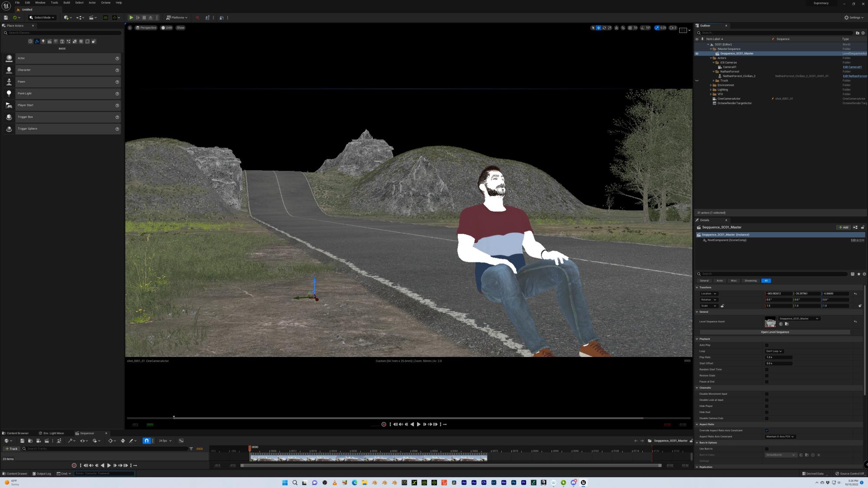Click the Save level icon in main toolbar
The width and height of the screenshot is (868, 488).
point(6,18)
